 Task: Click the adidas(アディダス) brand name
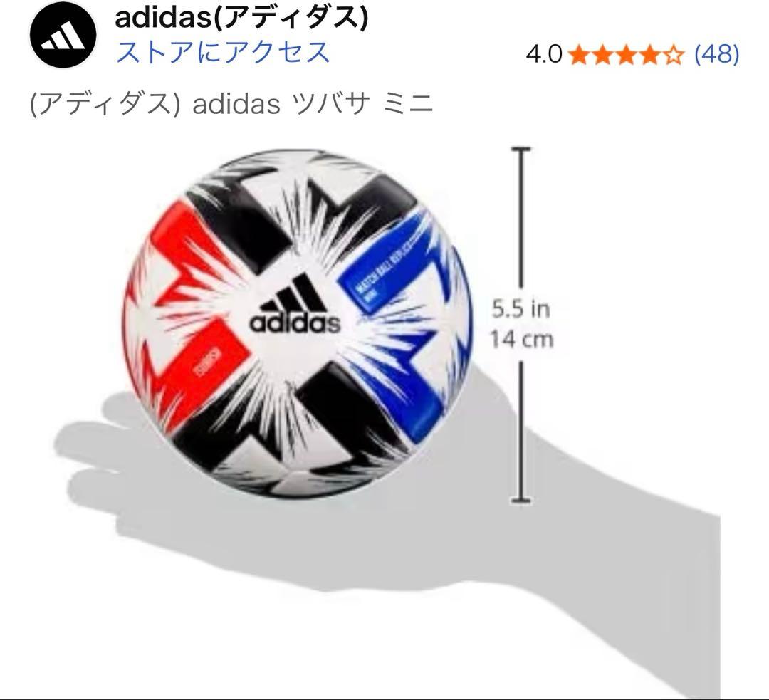pyautogui.click(x=241, y=18)
